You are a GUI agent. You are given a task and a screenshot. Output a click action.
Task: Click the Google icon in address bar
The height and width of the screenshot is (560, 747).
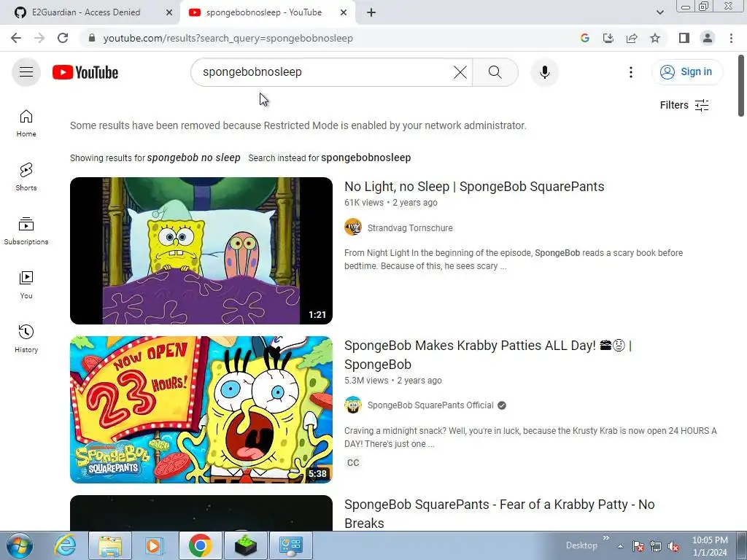click(x=585, y=38)
